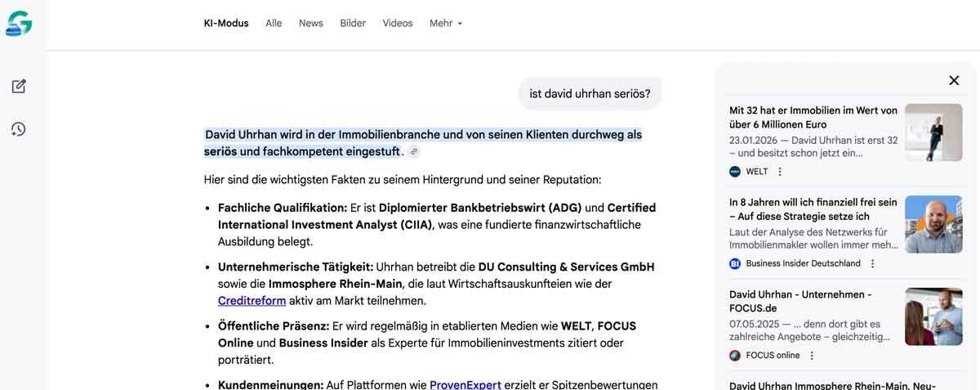Click 'Hier sind die wichtigsten Fakten' intro line
The image size is (980, 390).
tap(403, 179)
